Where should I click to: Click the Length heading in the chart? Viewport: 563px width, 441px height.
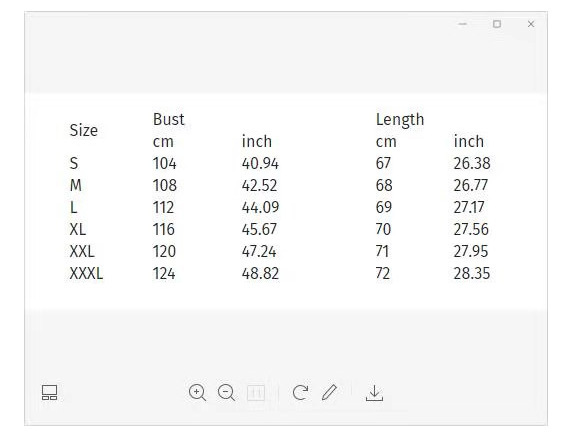coord(400,120)
